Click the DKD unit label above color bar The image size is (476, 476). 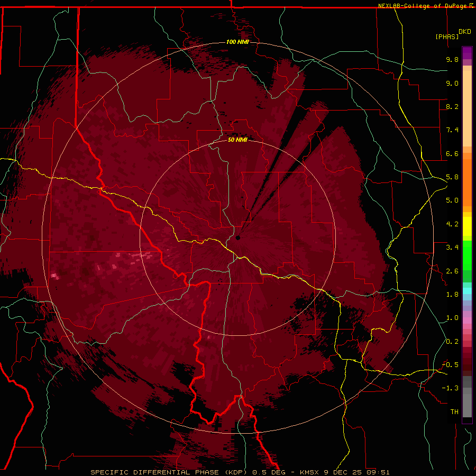click(x=465, y=32)
